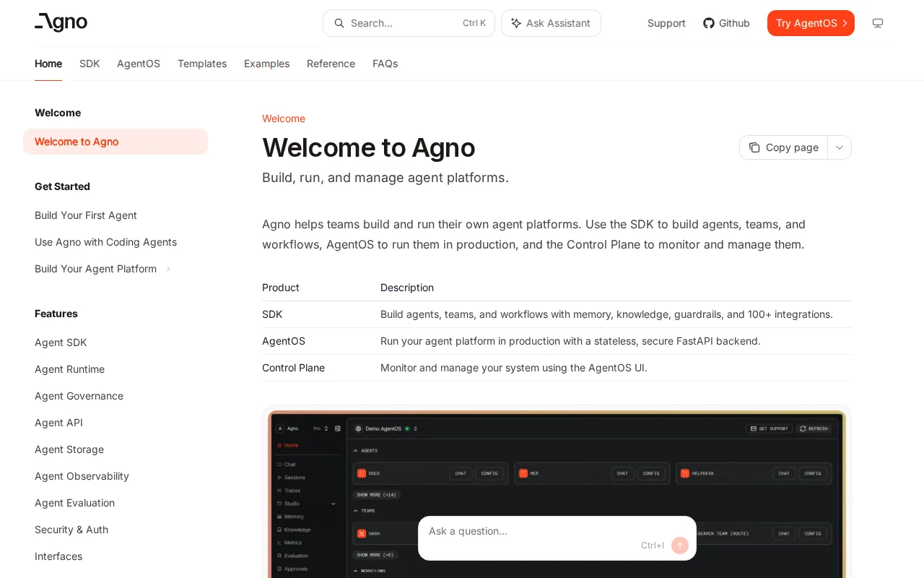Click the Support link in the header
Image resolution: width=924 pixels, height=578 pixels.
click(666, 23)
